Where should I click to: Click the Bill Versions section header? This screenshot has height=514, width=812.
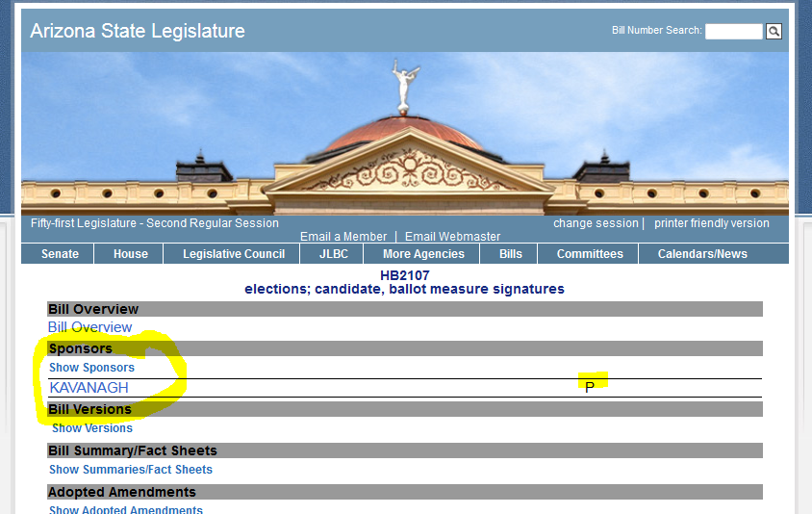coord(405,409)
